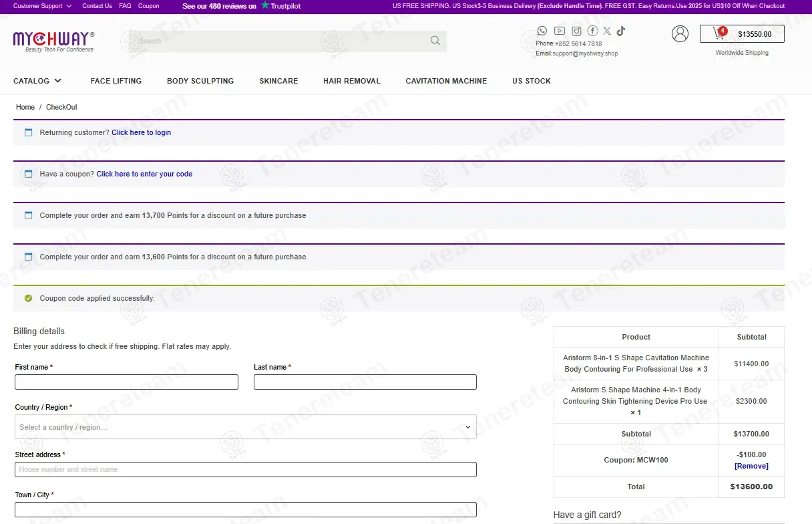Open the CAVITATION MACHINE menu
The height and width of the screenshot is (524, 812).
pos(446,81)
